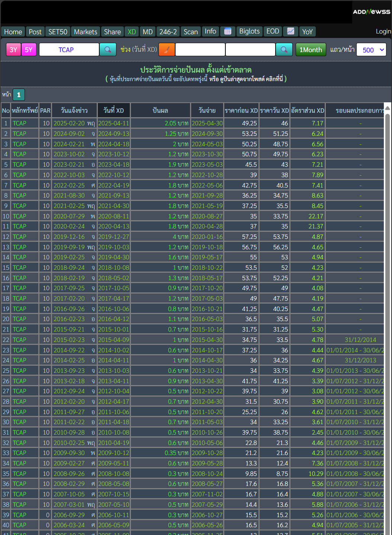
Task: Click TCAP symbol in row 40
Action: point(20,525)
